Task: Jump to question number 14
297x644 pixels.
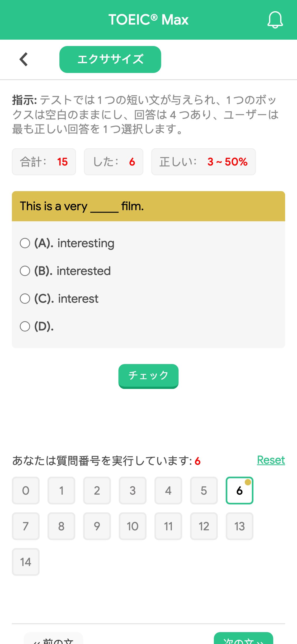Action: [x=26, y=562]
